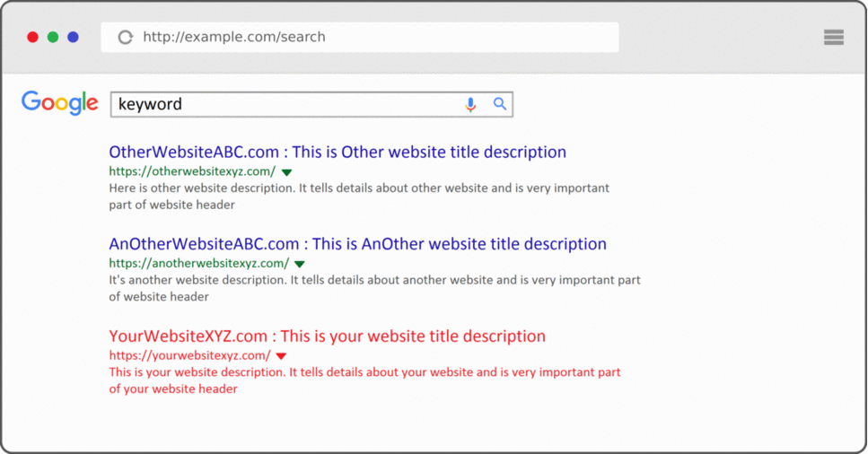
Task: Click the blue window dot
Action: (73, 37)
